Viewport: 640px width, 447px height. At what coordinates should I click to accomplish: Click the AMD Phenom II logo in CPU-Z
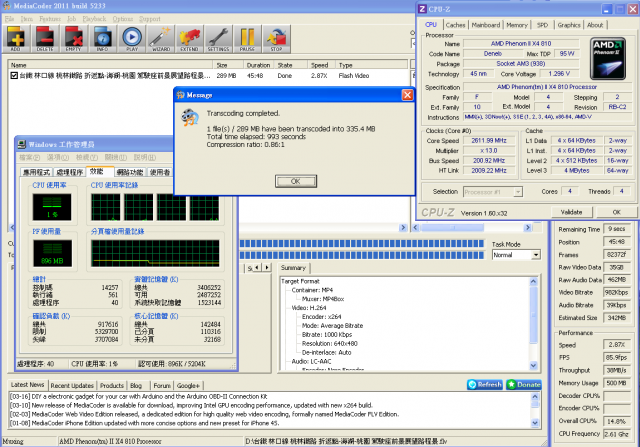pos(608,58)
